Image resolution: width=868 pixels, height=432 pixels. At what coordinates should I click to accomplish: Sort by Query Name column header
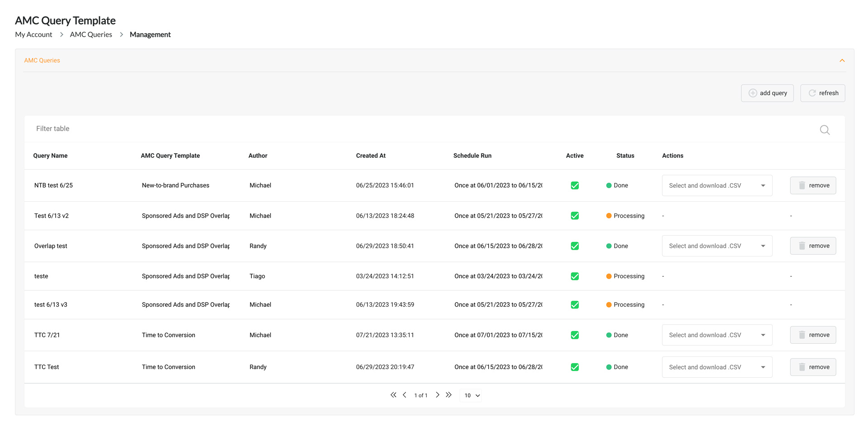click(50, 156)
